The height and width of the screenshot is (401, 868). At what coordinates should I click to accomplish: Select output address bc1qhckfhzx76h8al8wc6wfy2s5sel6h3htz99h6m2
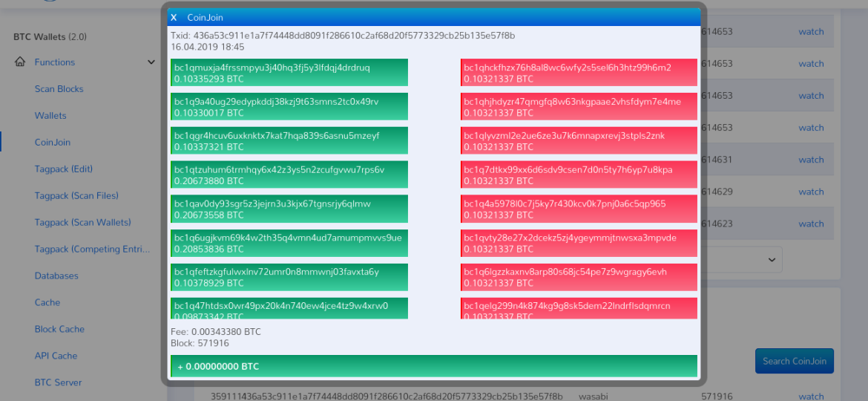click(x=579, y=73)
